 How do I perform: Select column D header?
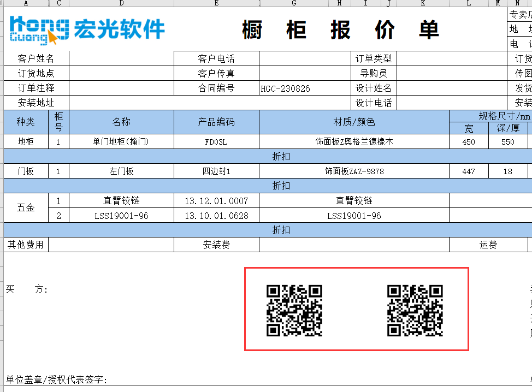pyautogui.click(x=121, y=3)
